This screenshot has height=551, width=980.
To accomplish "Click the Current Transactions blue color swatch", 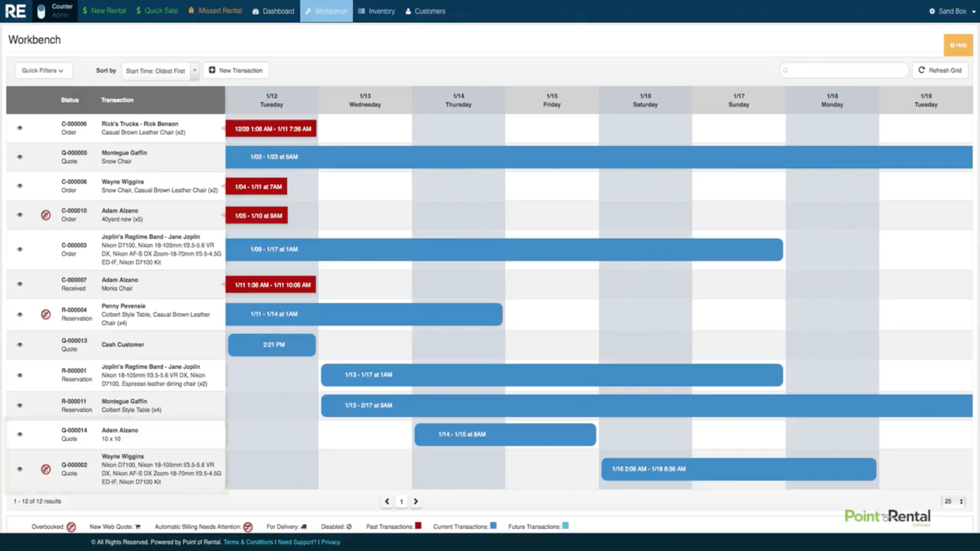I will click(493, 525).
